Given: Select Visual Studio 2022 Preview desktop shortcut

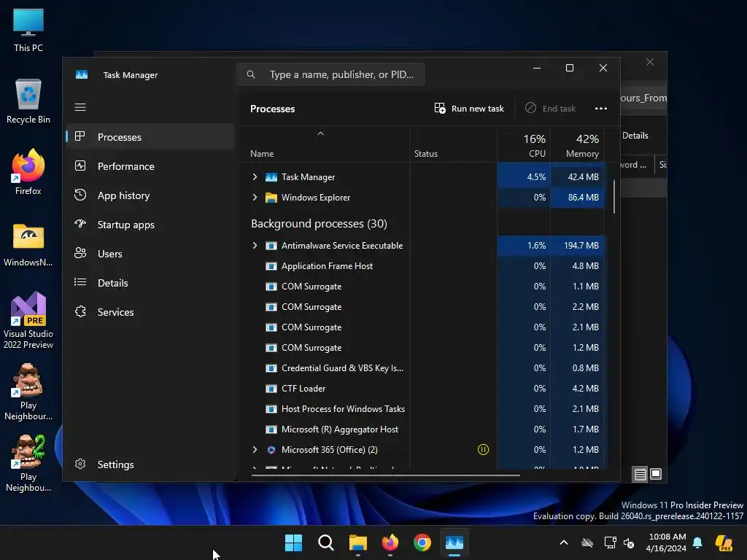Looking at the screenshot, I should pos(28,320).
